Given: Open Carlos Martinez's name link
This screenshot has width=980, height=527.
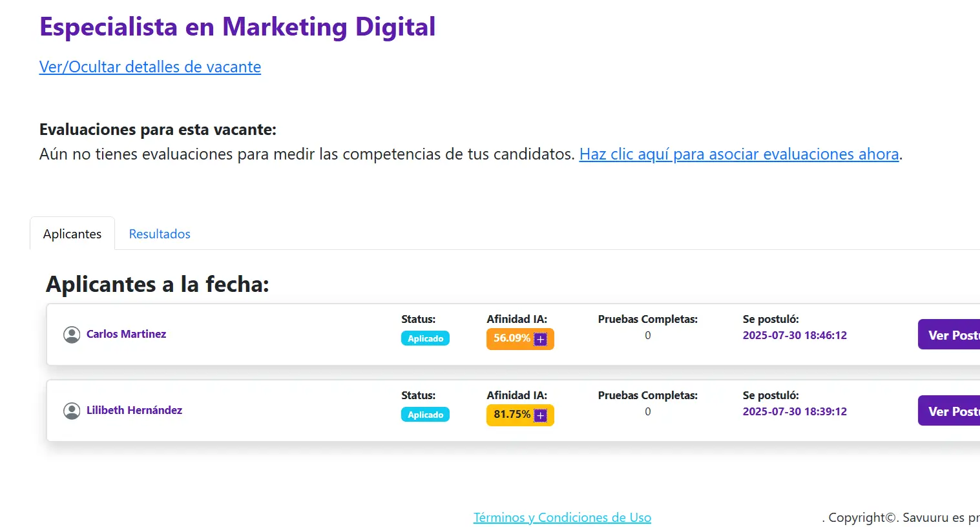Looking at the screenshot, I should (x=126, y=334).
